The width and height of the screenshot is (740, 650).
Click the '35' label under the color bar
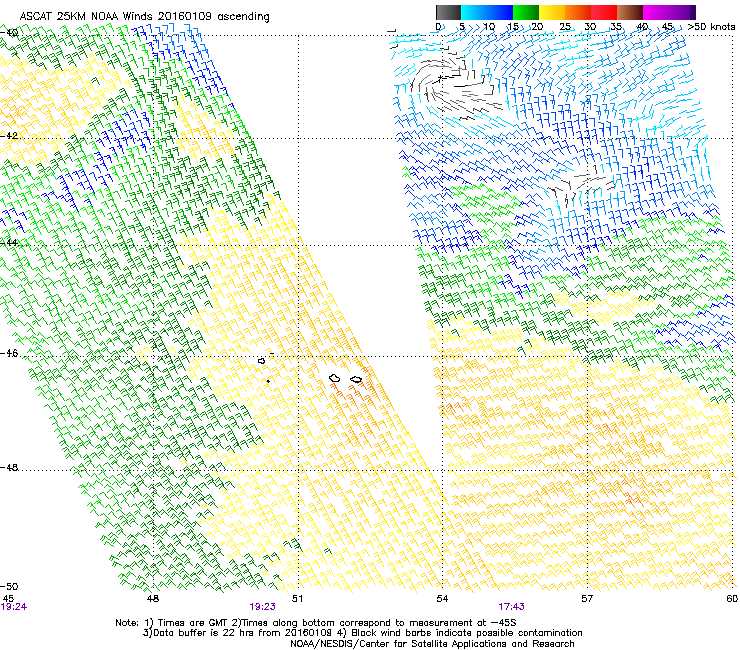click(616, 27)
